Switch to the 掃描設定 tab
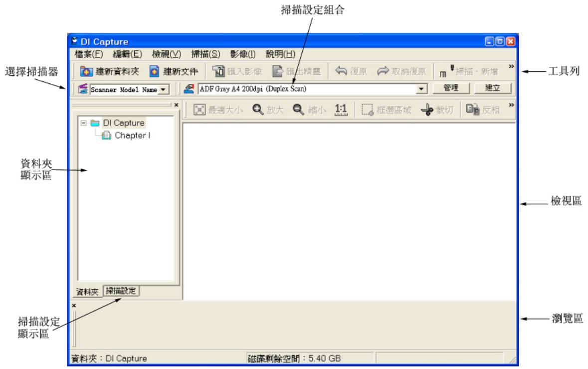This screenshot has width=588, height=369. click(x=121, y=291)
